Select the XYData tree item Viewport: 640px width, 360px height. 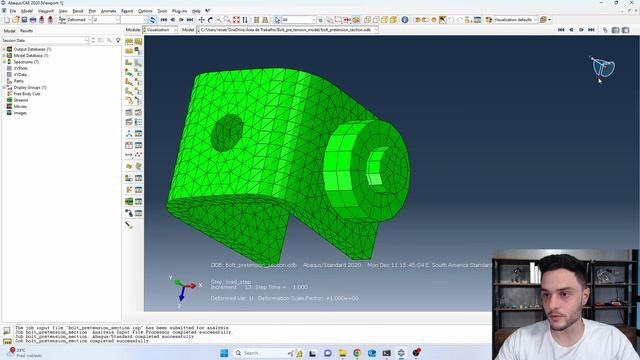point(20,75)
